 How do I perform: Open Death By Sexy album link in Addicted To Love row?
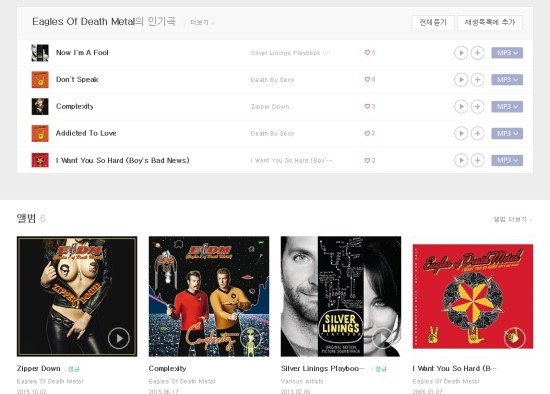coord(272,133)
